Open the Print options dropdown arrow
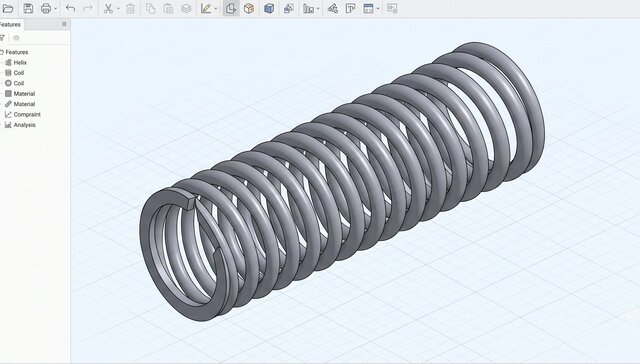This screenshot has height=364, width=640. (56, 9)
